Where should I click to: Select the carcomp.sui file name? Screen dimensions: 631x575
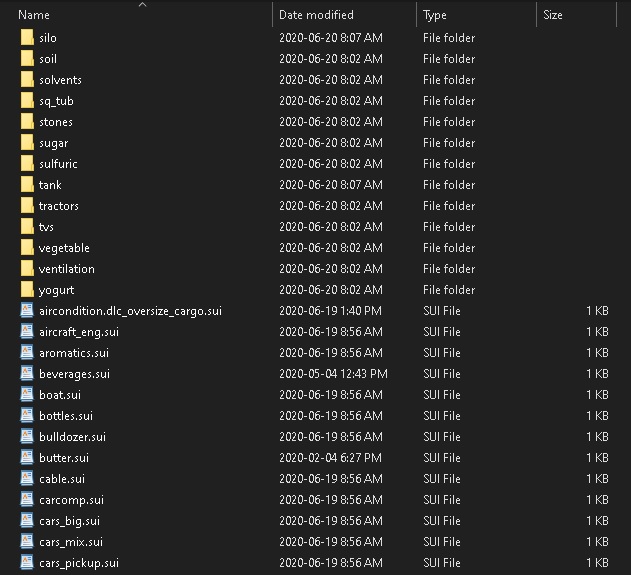[71, 500]
